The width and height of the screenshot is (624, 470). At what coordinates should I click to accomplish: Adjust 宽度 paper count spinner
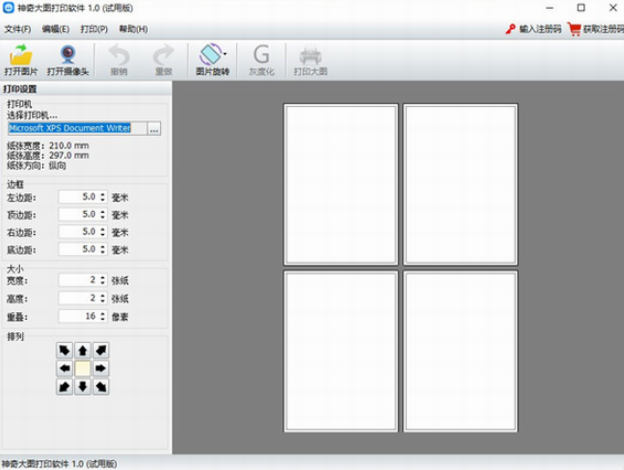pos(103,280)
